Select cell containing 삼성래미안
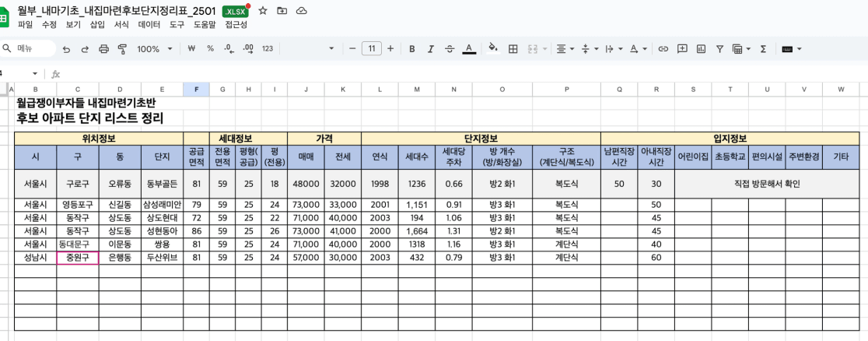This screenshot has width=868, height=341. pyautogui.click(x=163, y=205)
